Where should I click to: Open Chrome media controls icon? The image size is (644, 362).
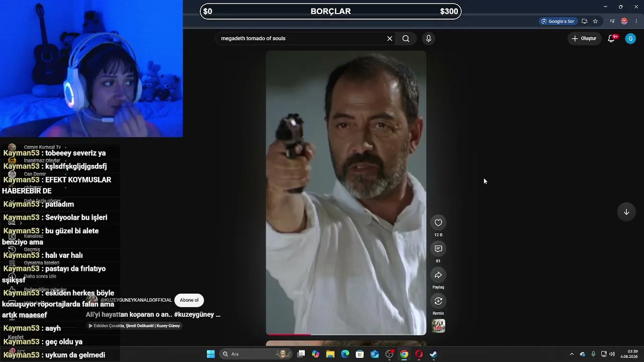point(612,21)
